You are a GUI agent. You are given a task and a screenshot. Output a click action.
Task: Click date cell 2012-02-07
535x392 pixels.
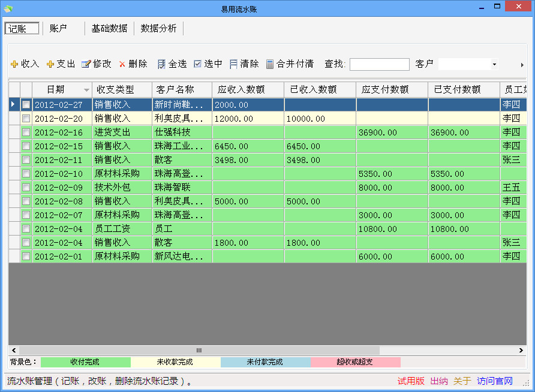62,215
